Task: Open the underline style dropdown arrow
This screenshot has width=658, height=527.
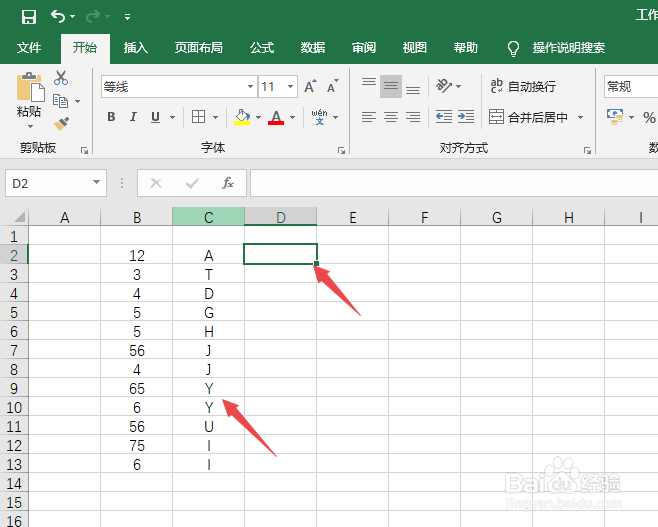Action: pos(172,117)
